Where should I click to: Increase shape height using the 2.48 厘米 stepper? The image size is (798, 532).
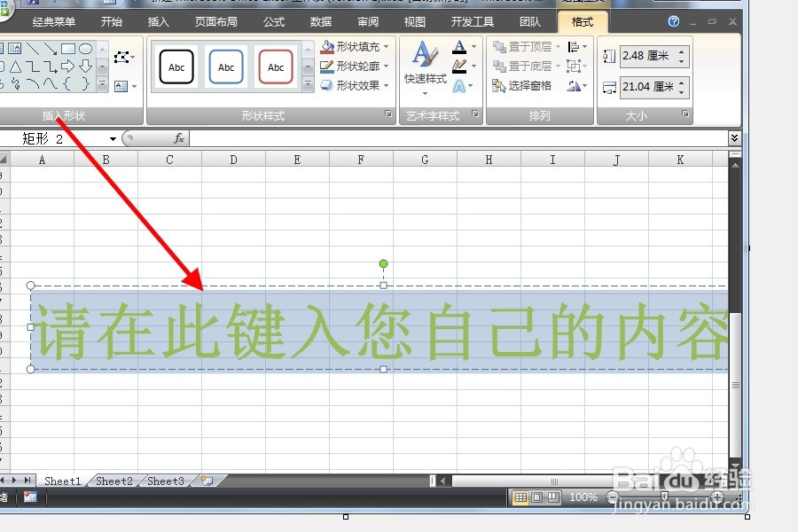(681, 52)
